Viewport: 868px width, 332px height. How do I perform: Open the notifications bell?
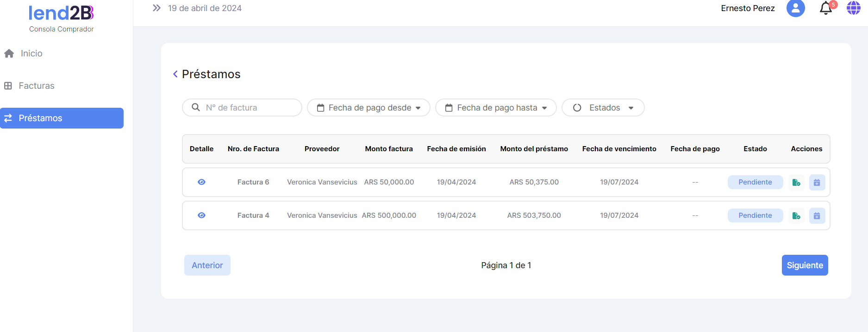(826, 8)
